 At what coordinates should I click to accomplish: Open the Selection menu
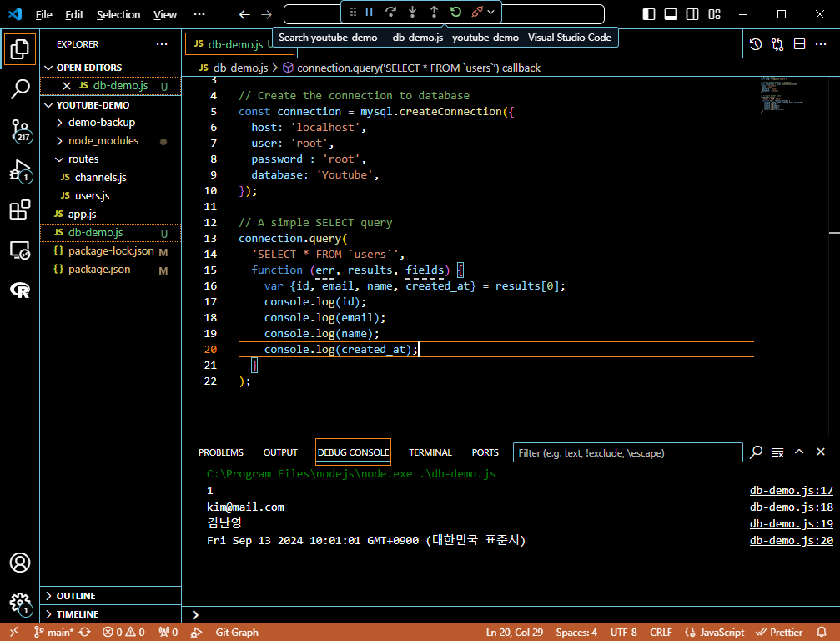[x=118, y=14]
